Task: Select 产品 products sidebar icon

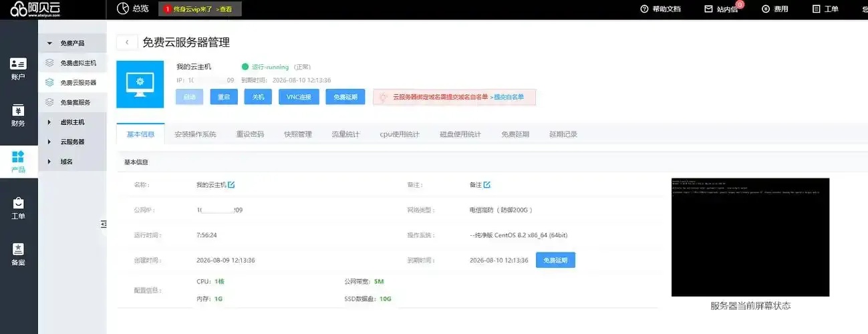Action: pyautogui.click(x=18, y=157)
